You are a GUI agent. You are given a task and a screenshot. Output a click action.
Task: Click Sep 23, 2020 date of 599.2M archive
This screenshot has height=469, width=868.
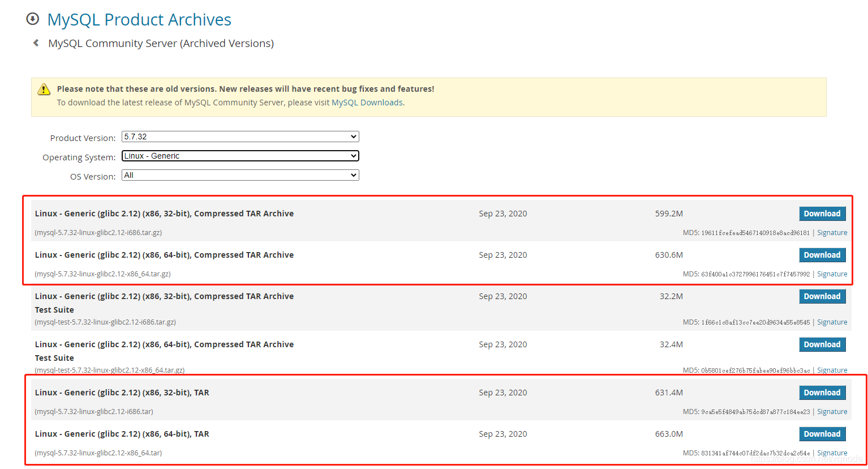pyautogui.click(x=503, y=214)
